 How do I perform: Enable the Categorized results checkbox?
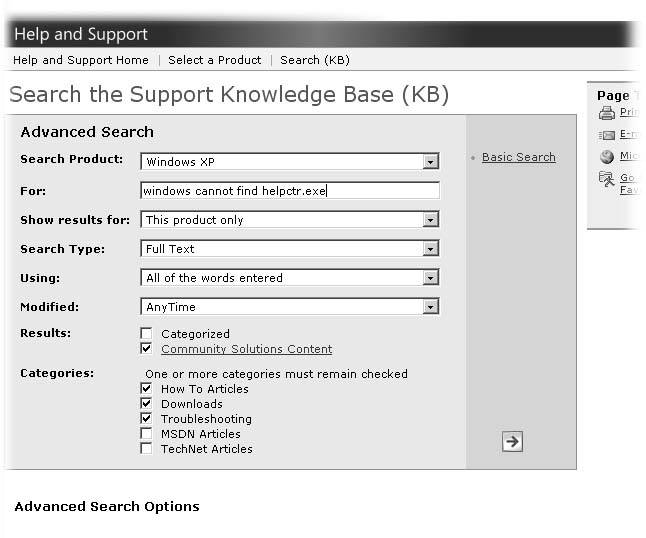[147, 334]
